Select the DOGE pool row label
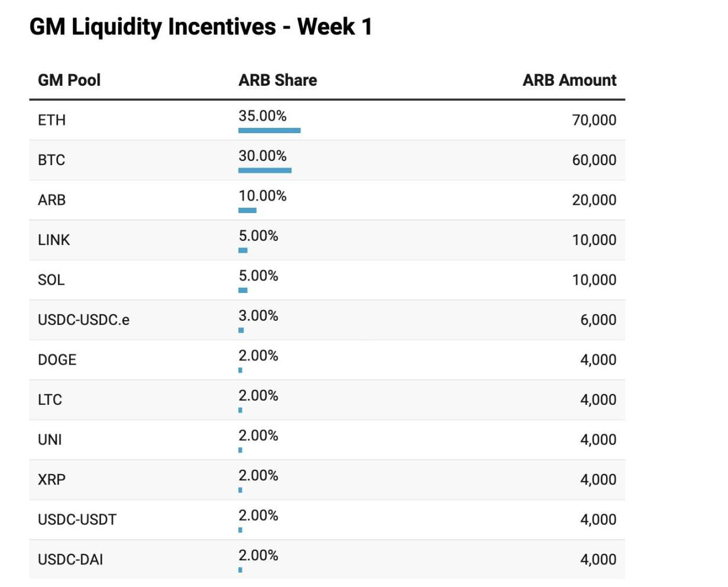Viewport: 728px width, 587px height. 57,360
